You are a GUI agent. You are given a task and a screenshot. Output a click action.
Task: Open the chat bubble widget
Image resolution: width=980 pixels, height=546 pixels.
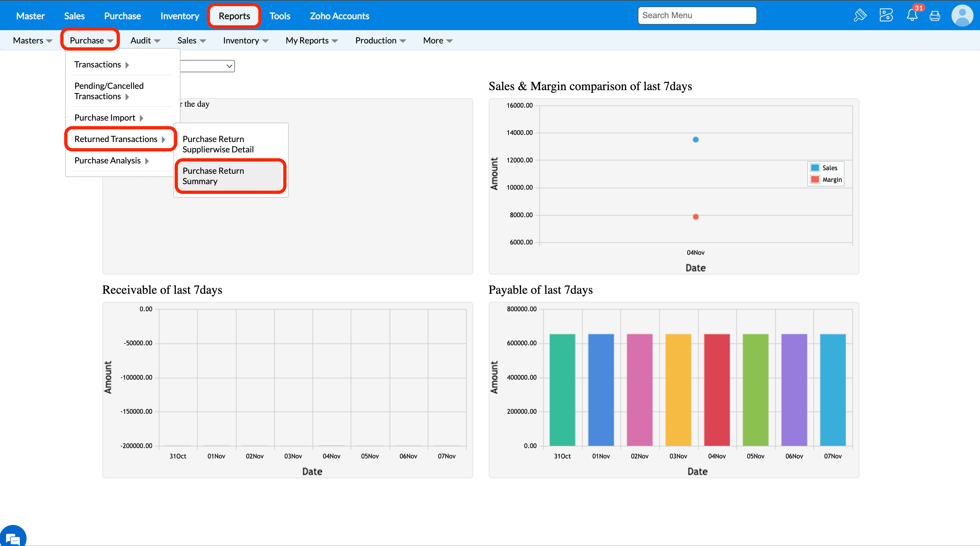[x=13, y=538]
